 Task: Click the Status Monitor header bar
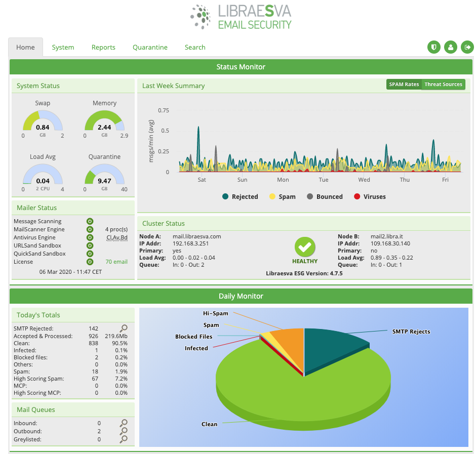point(241,67)
